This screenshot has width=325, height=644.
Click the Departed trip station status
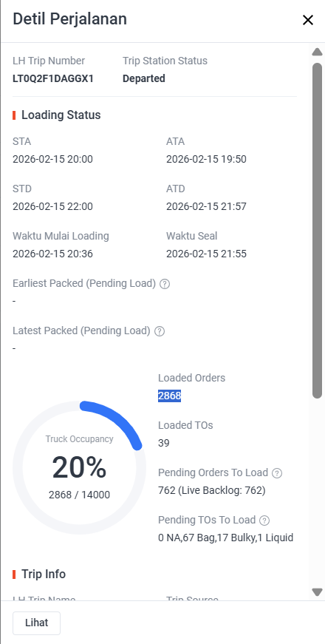point(143,78)
